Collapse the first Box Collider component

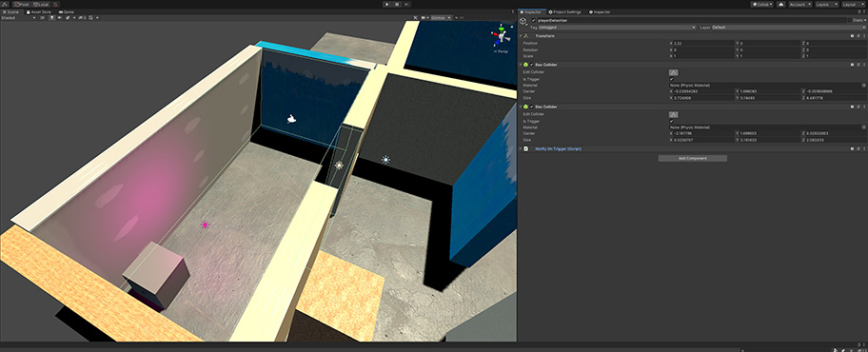pyautogui.click(x=521, y=65)
